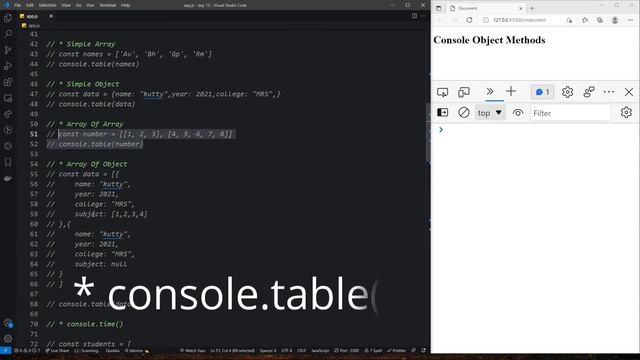Click the console prompt chevron
The image size is (640, 360).
pyautogui.click(x=441, y=130)
